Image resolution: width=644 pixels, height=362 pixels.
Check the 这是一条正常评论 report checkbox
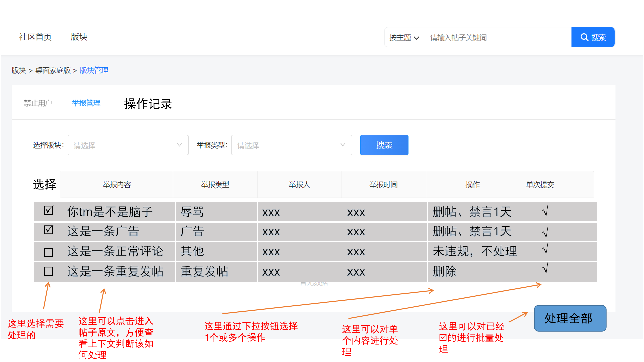[49, 252]
